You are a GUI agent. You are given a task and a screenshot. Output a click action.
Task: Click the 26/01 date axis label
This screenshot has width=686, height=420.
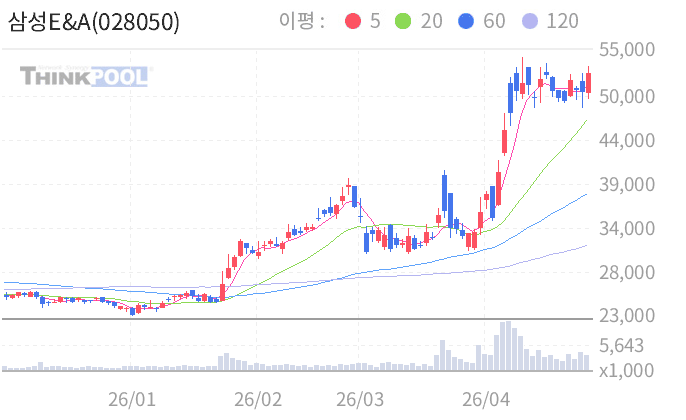132,399
